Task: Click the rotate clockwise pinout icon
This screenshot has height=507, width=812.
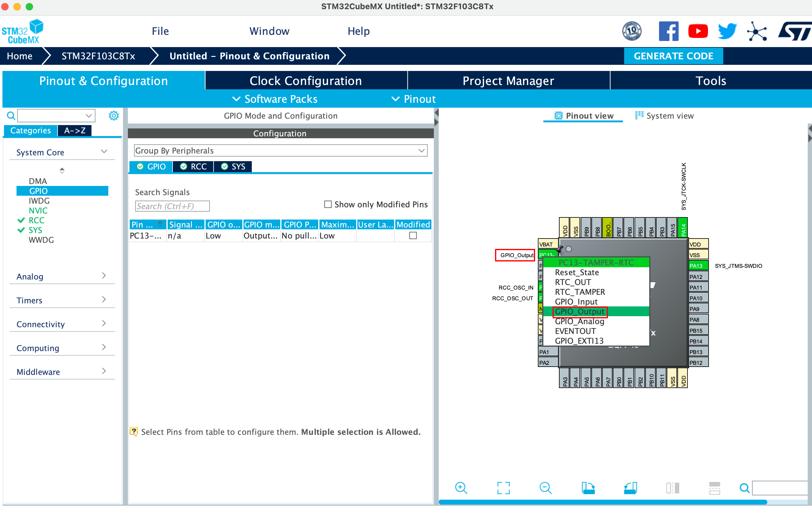Action: pyautogui.click(x=588, y=487)
